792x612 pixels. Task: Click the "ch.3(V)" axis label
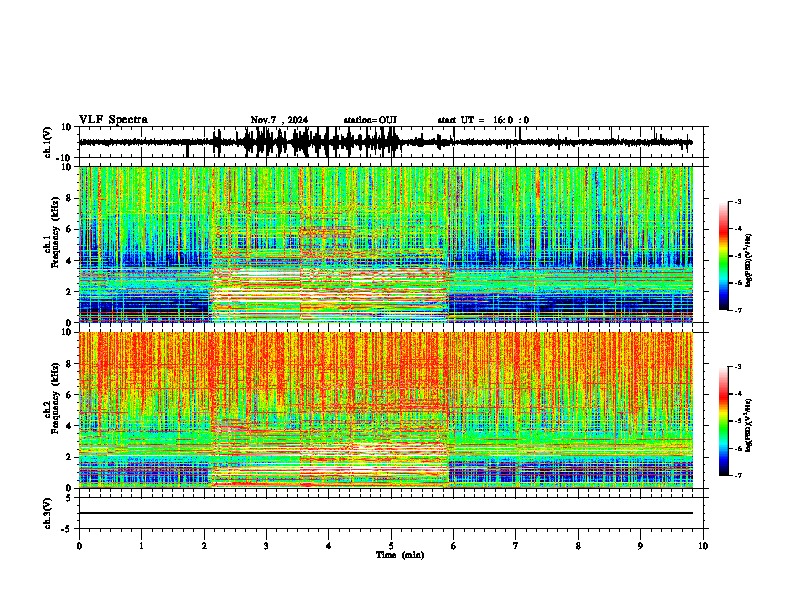(x=48, y=513)
